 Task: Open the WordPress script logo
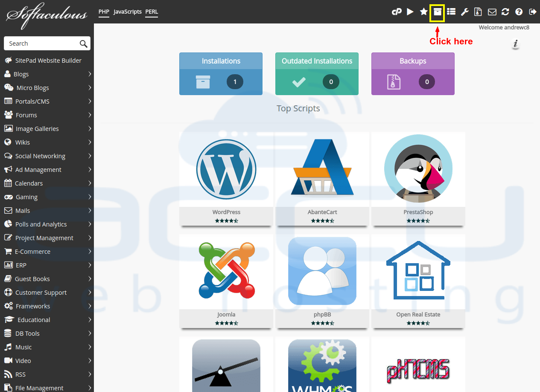(x=226, y=169)
